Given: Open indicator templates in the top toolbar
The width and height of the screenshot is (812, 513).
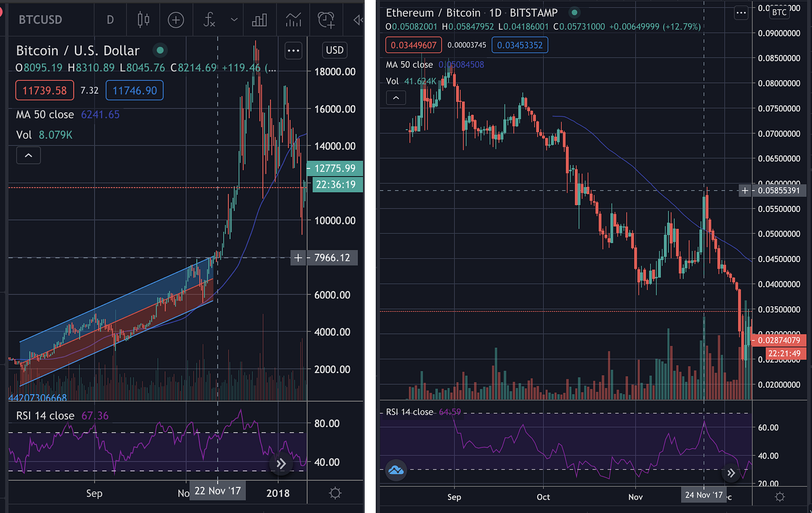Looking at the screenshot, I should click(x=293, y=20).
